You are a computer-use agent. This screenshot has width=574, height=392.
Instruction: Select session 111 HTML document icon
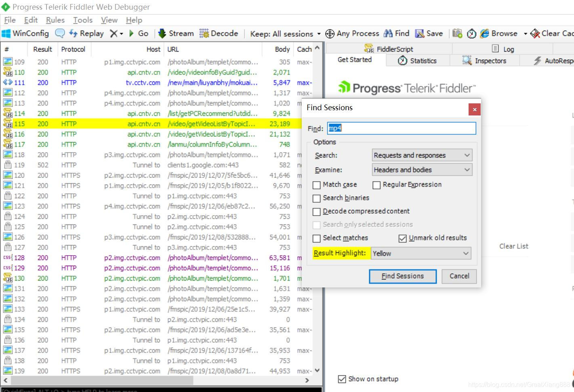8,82
